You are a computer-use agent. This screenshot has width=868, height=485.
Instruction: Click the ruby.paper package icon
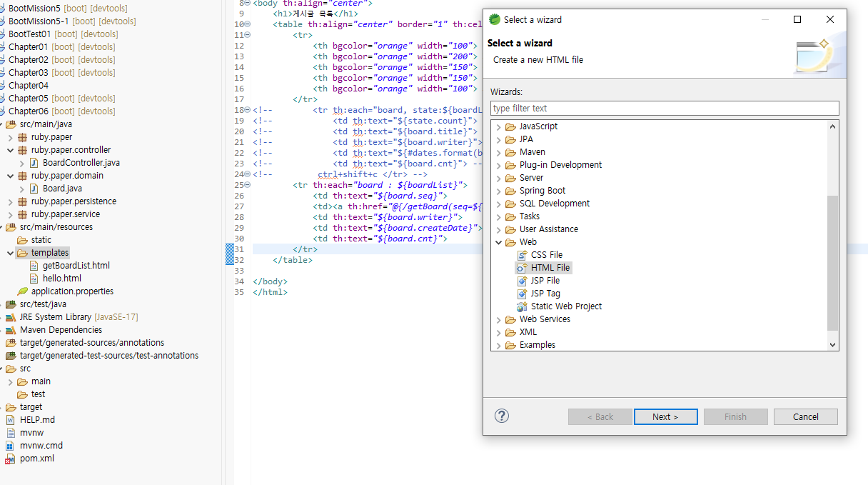pyautogui.click(x=22, y=137)
